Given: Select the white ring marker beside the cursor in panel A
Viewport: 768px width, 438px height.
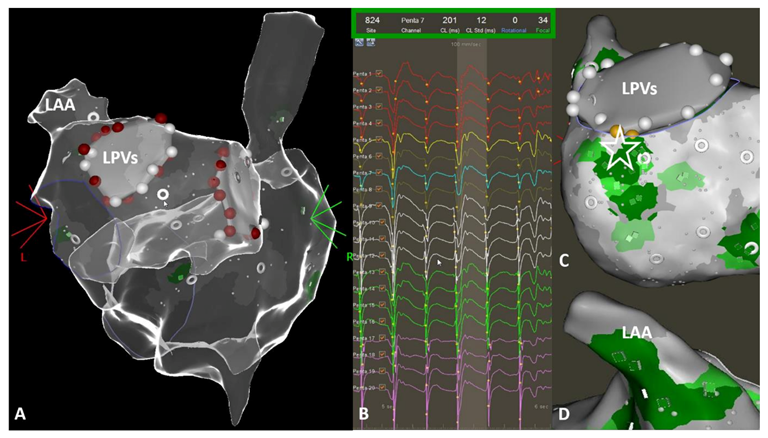Looking at the screenshot, I should (x=163, y=195).
